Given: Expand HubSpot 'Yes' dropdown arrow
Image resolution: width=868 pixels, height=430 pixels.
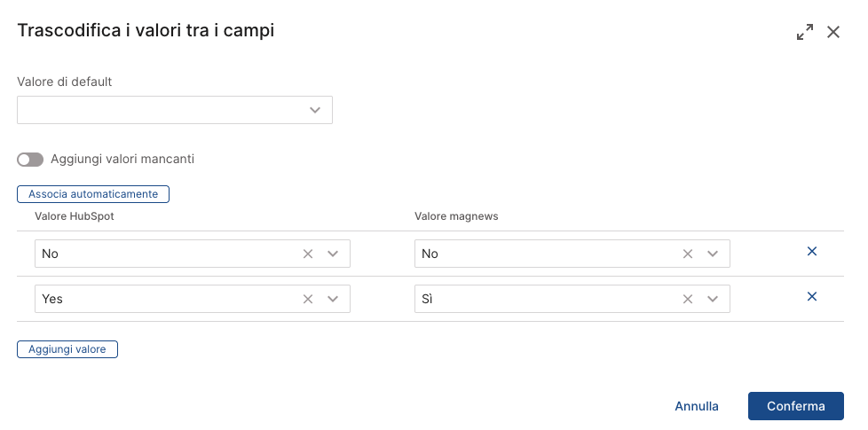Looking at the screenshot, I should point(333,299).
